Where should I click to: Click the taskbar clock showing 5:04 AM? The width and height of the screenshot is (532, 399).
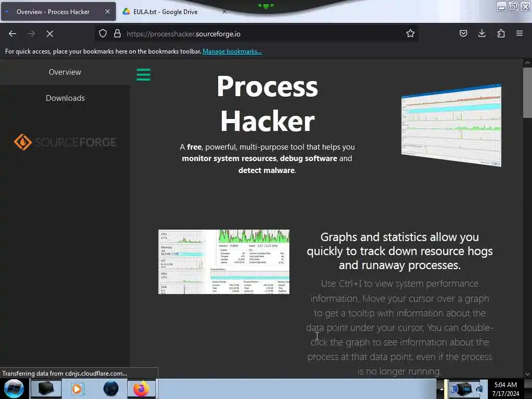coord(506,389)
